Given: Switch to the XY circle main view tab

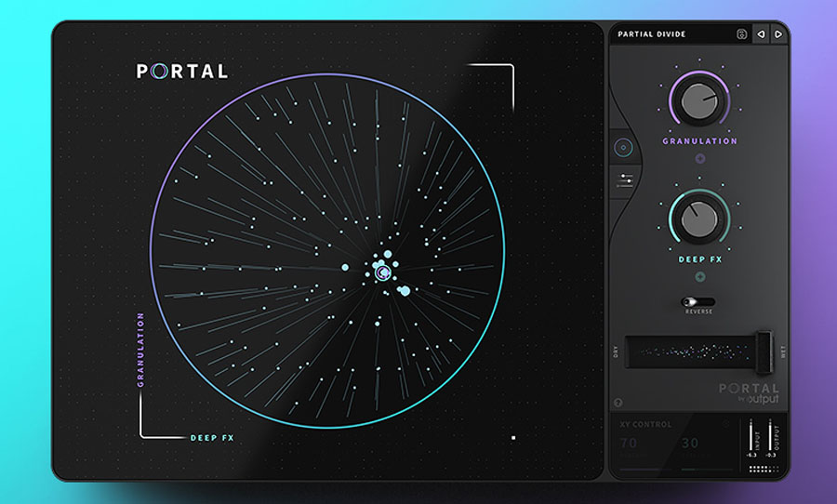Looking at the screenshot, I should [623, 147].
